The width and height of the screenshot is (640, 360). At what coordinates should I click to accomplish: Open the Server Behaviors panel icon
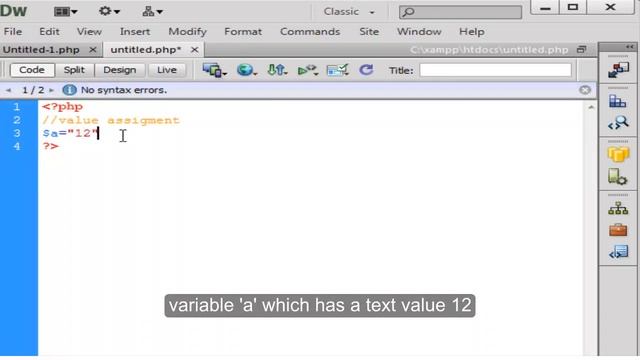(x=618, y=177)
